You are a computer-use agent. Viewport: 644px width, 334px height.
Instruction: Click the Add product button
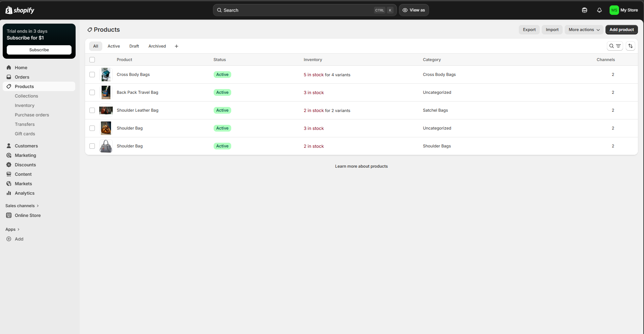point(622,30)
